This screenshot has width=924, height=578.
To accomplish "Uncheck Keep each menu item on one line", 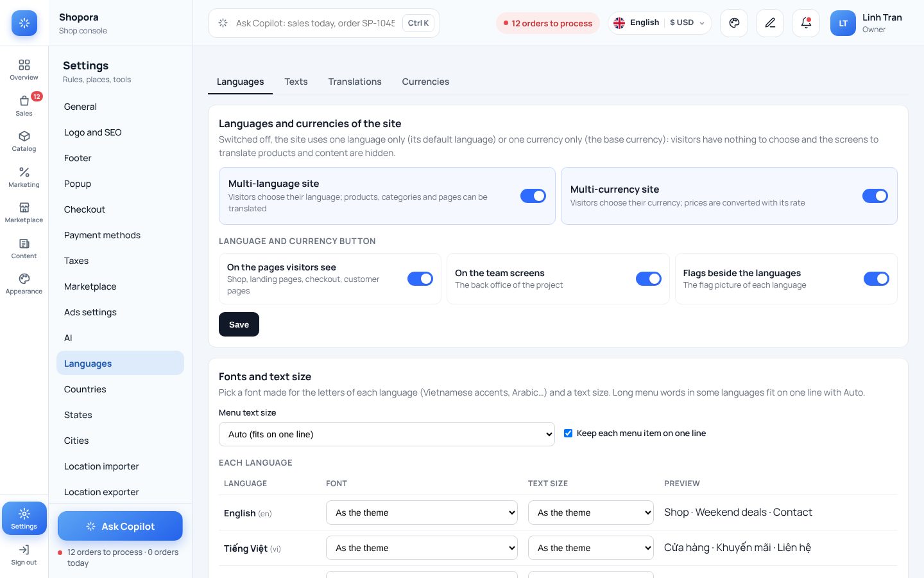I will click(568, 433).
